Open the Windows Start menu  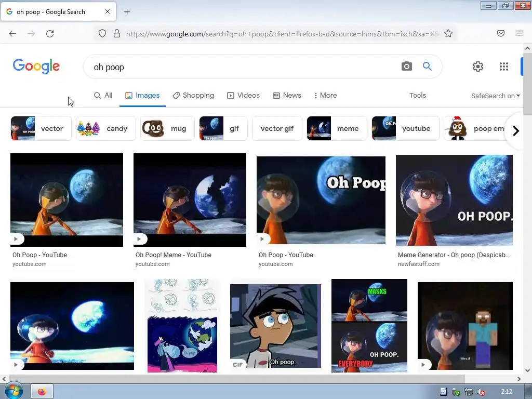click(13, 391)
